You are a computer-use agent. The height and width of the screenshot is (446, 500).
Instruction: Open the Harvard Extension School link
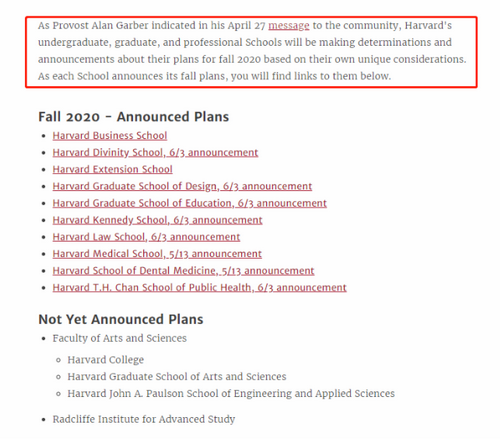(x=112, y=169)
